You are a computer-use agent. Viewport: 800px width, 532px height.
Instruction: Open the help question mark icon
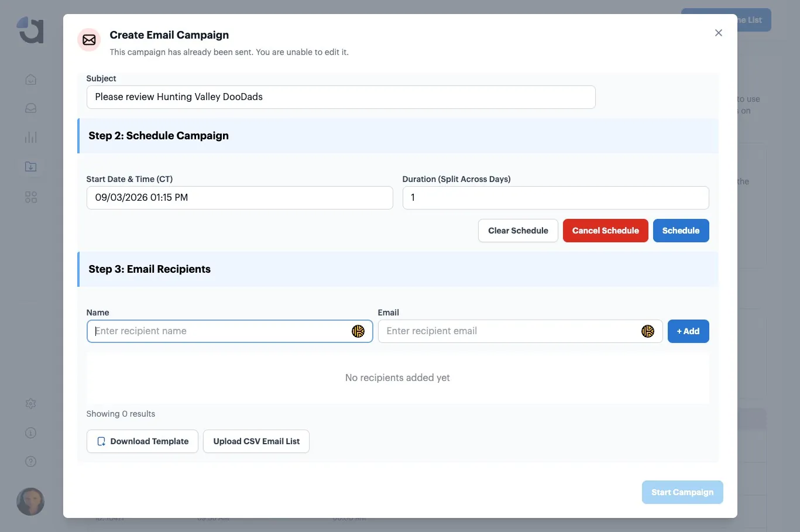coord(31,462)
